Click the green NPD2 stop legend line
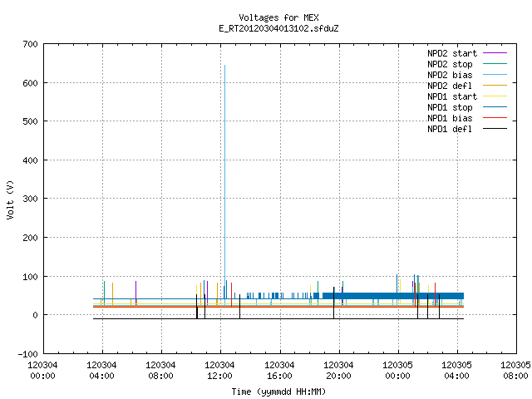532x399 pixels. click(x=495, y=63)
